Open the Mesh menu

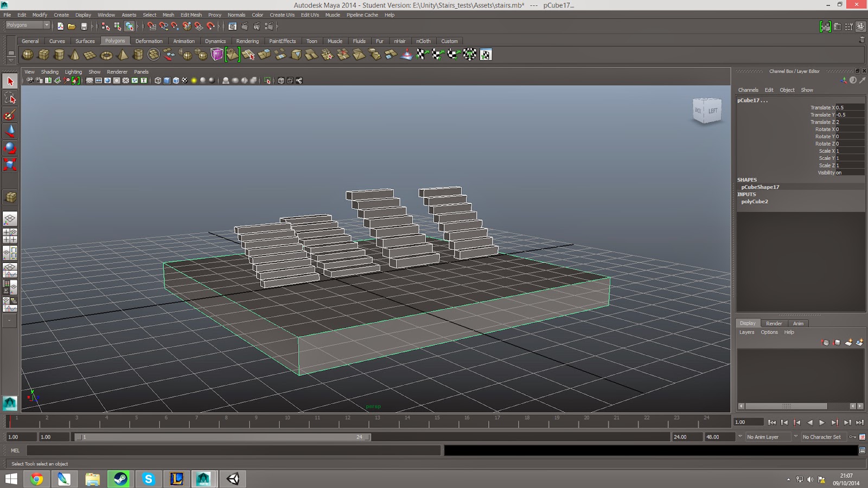168,15
